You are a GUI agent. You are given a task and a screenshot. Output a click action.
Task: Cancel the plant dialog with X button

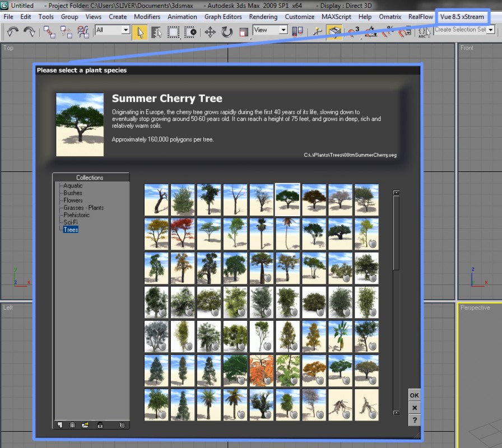[414, 408]
